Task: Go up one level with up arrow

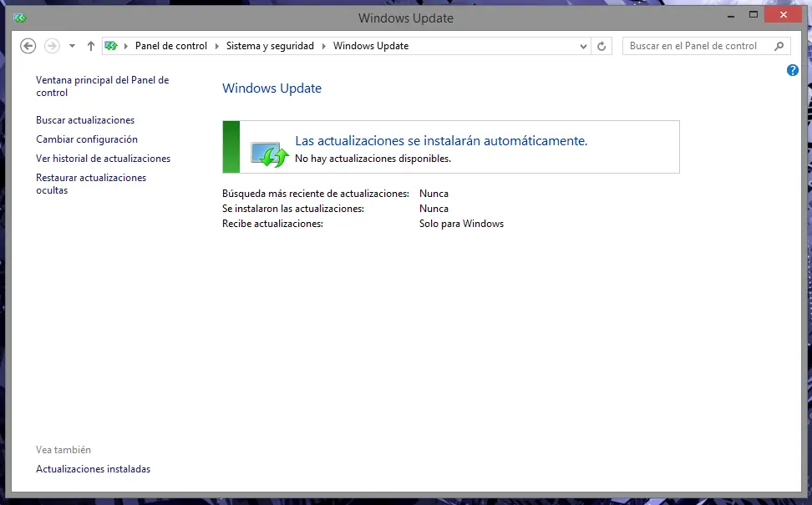Action: point(90,46)
